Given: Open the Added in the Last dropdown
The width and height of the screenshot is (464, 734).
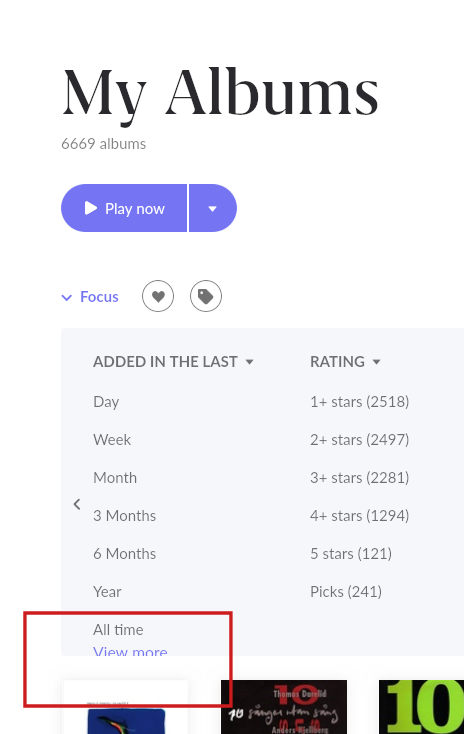Looking at the screenshot, I should coord(173,361).
